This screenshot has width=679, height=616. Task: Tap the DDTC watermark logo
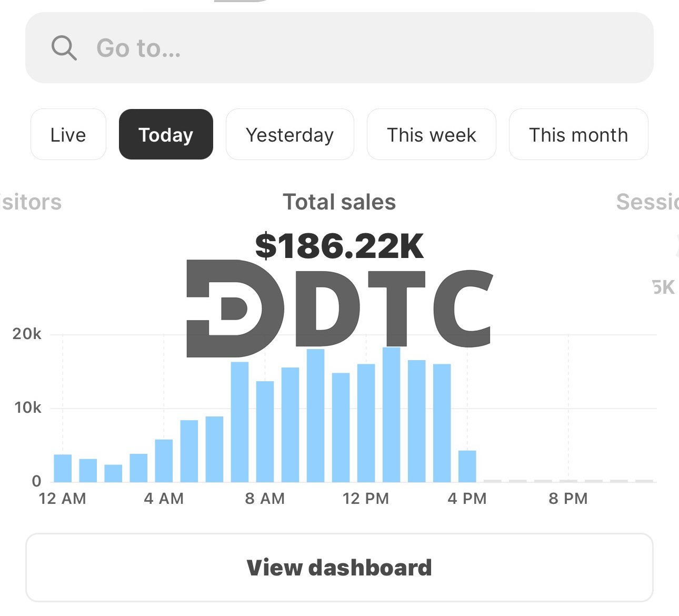339,308
